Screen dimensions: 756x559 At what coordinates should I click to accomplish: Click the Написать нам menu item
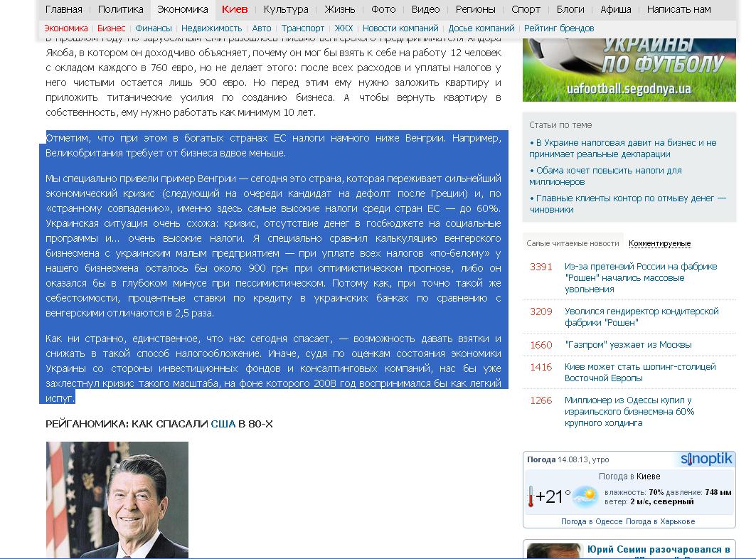(x=678, y=9)
